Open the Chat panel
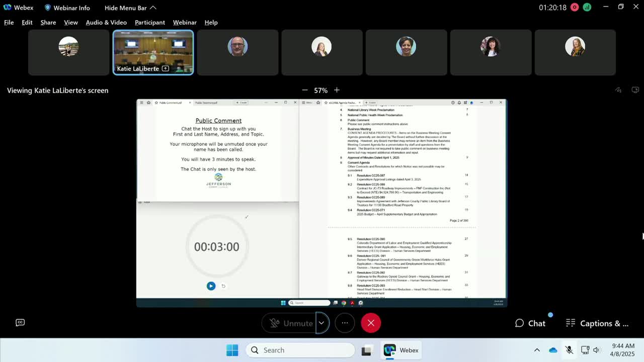The image size is (644, 362). pyautogui.click(x=530, y=323)
